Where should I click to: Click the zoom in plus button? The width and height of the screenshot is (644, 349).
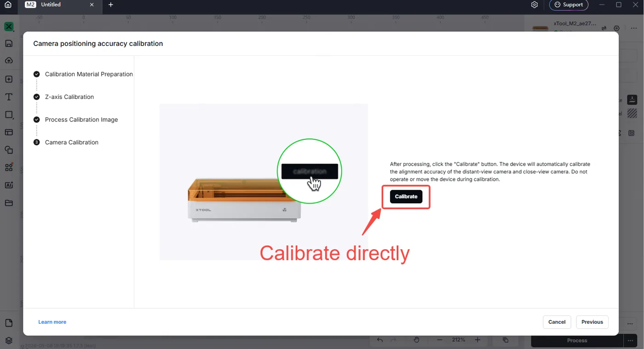(x=477, y=340)
